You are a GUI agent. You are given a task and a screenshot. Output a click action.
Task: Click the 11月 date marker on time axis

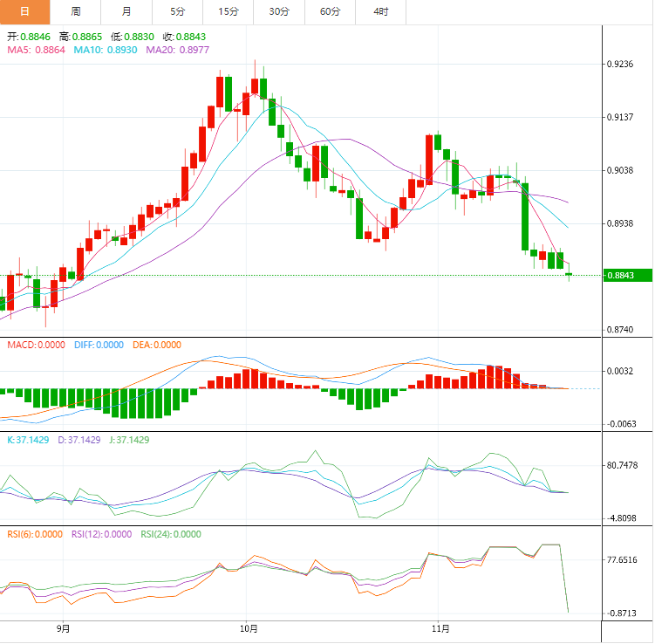440,627
